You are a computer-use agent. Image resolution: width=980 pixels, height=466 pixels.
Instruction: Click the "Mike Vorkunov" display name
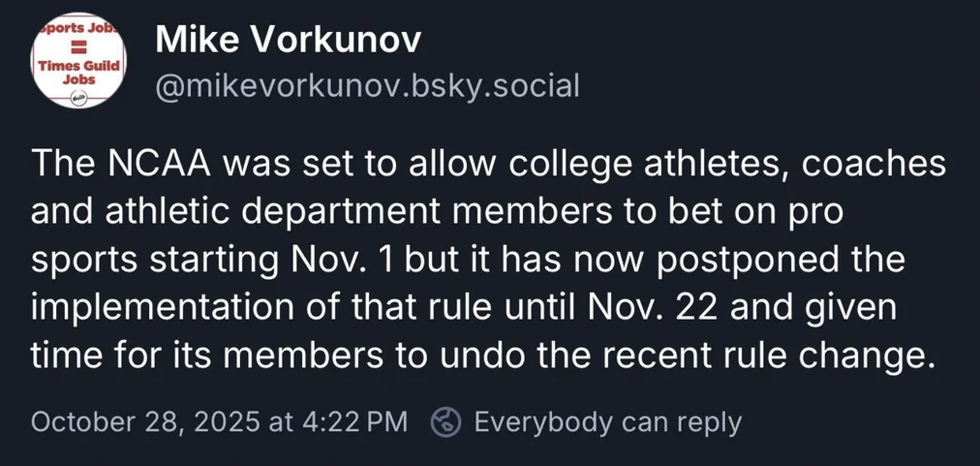288,40
